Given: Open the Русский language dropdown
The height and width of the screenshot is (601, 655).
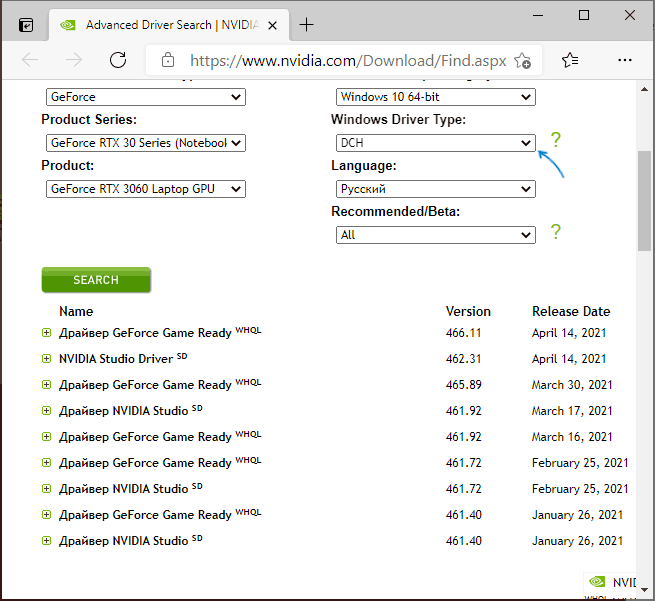Looking at the screenshot, I should (436, 189).
